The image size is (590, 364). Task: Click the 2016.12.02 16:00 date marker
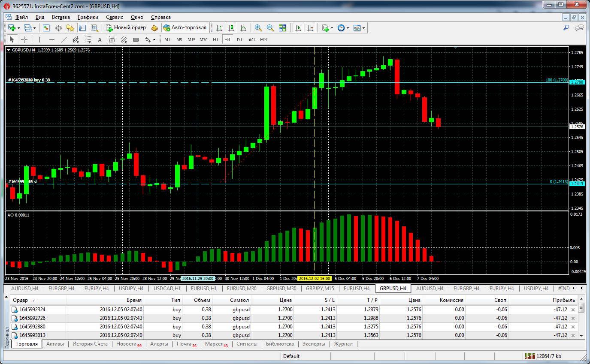314,278
